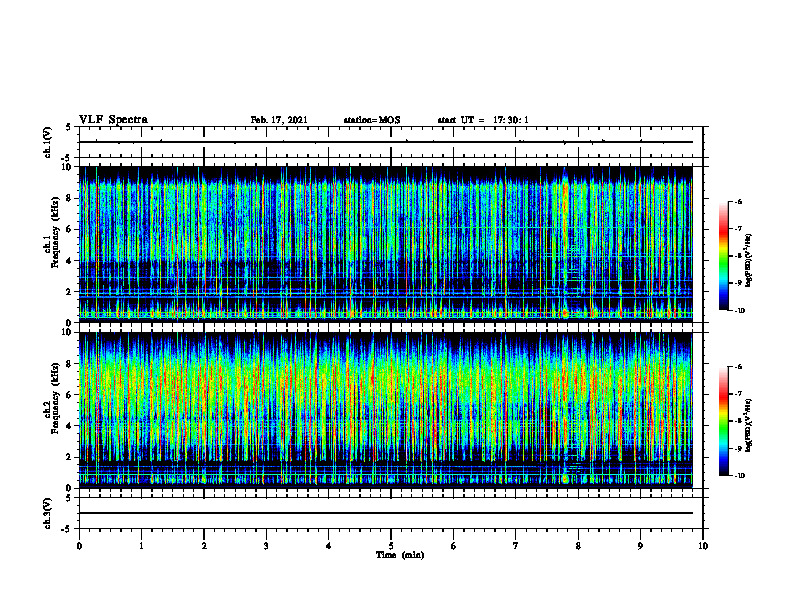The width and height of the screenshot is (792, 612).
Task: Click time axis tick label "4"
Action: pos(329,546)
